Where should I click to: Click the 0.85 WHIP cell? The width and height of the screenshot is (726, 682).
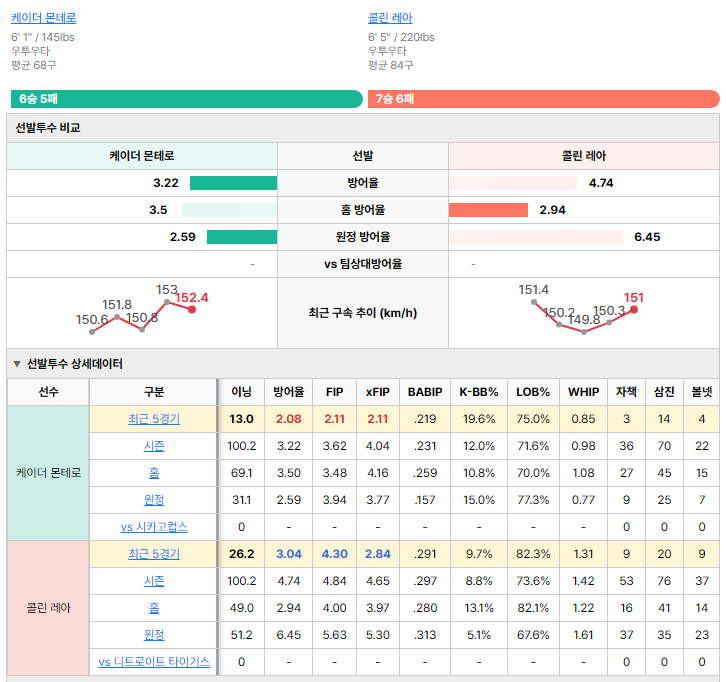(583, 419)
